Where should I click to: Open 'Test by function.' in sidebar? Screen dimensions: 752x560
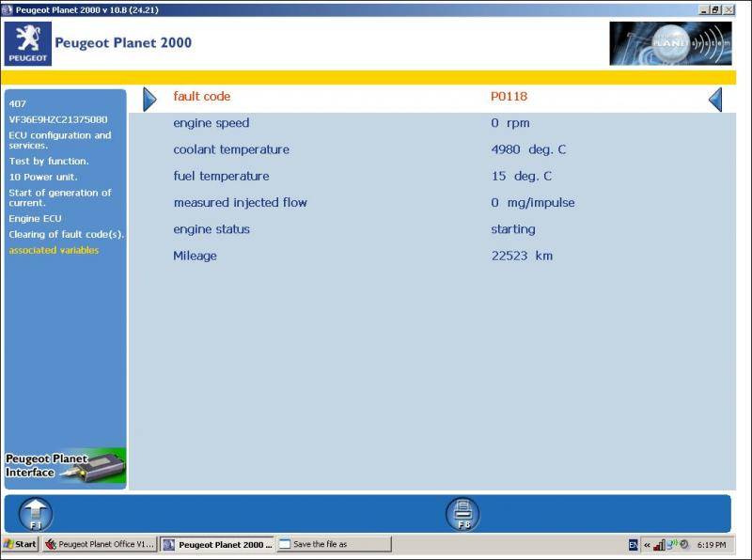click(47, 161)
